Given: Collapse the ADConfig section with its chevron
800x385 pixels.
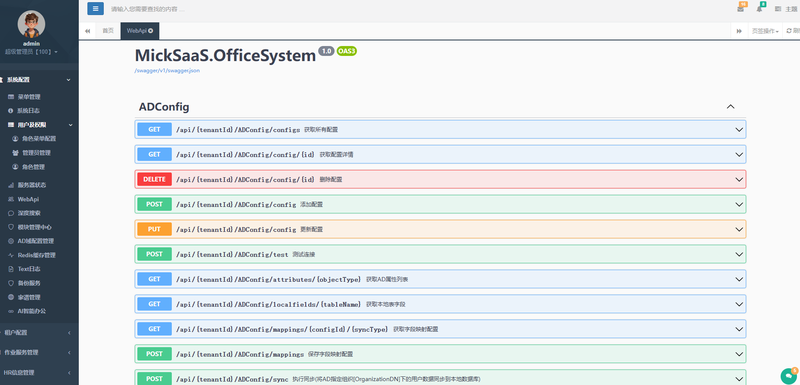Looking at the screenshot, I should point(731,107).
